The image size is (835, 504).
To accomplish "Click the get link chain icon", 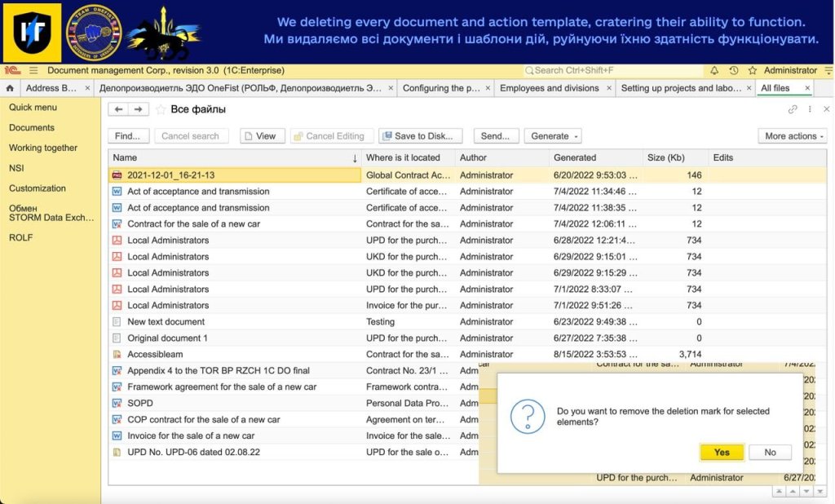I will [792, 109].
